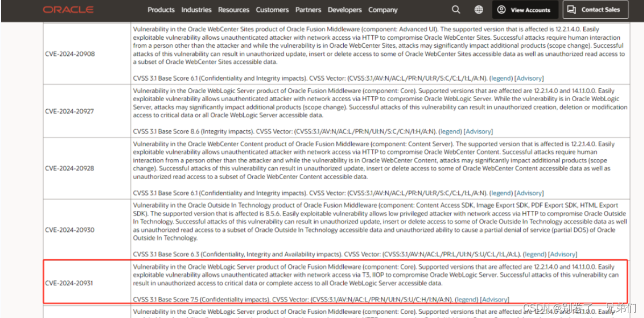Select the CVE-2024-20931 cell text
The width and height of the screenshot is (644, 318).
coord(70,283)
